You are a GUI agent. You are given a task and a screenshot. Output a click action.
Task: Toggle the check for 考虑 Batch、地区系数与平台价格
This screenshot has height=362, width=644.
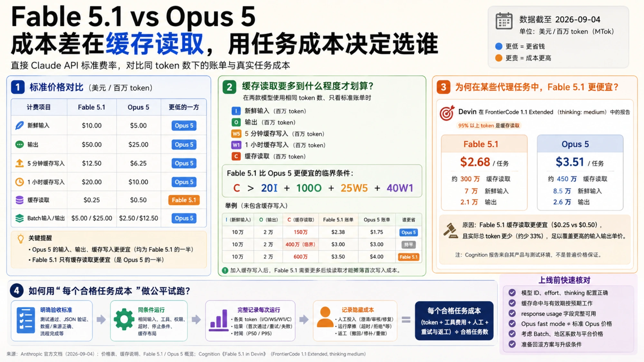(512, 334)
